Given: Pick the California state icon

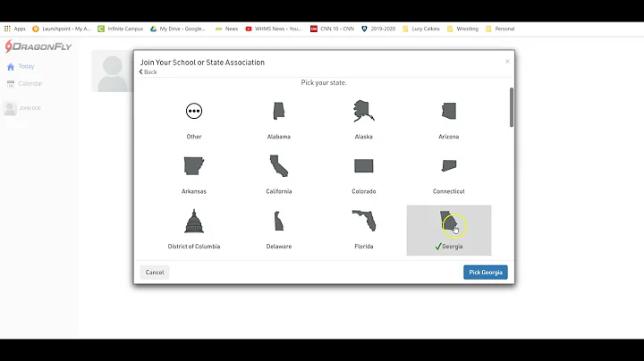Looking at the screenshot, I should [x=279, y=165].
